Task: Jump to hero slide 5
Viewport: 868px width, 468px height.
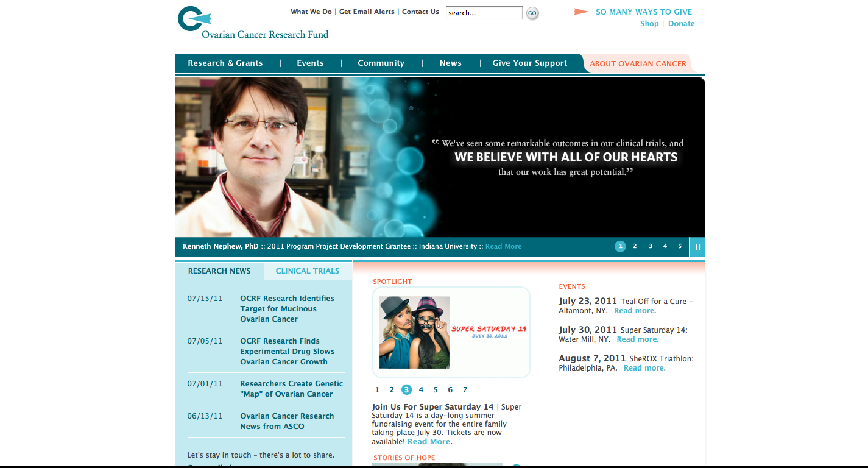Action: 680,246
